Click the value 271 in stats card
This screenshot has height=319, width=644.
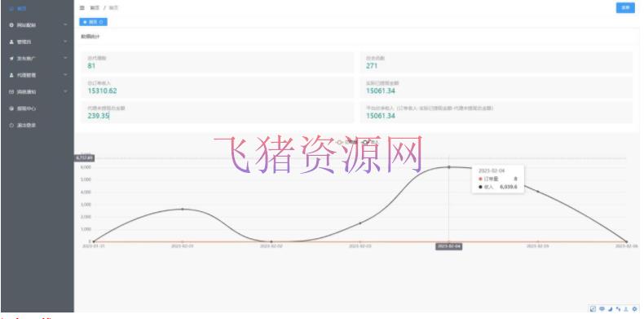[x=371, y=66]
